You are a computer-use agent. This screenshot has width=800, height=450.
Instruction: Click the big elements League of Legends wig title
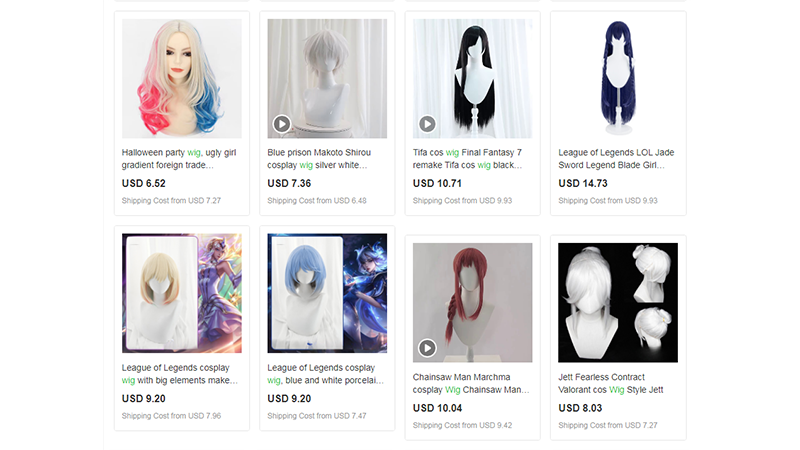pyautogui.click(x=180, y=374)
